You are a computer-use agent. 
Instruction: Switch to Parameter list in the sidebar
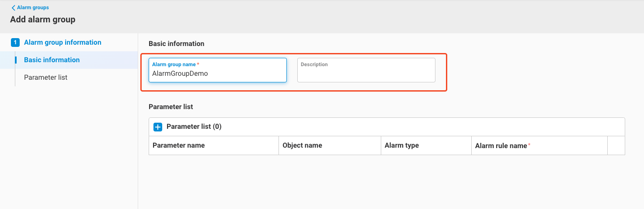pyautogui.click(x=45, y=78)
